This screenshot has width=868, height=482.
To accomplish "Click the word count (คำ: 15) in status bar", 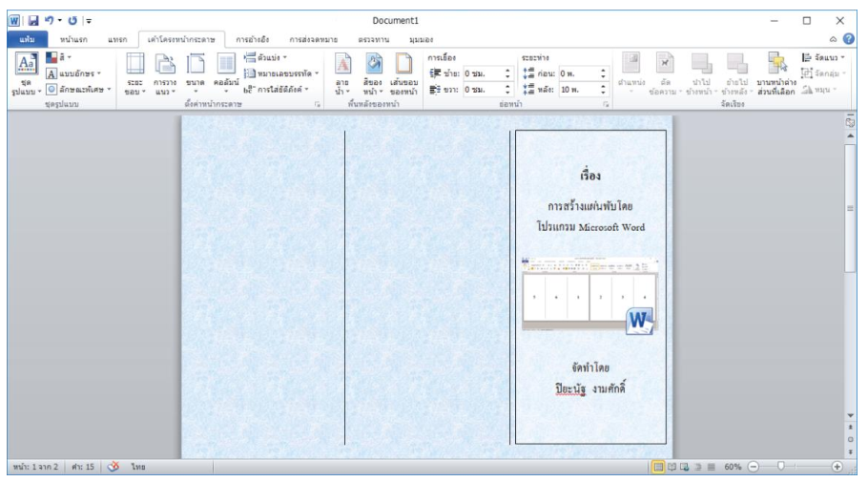I will click(83, 467).
